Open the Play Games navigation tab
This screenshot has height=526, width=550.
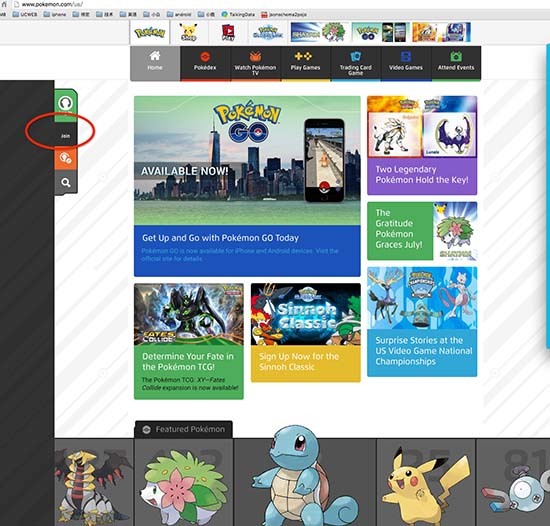[306, 63]
